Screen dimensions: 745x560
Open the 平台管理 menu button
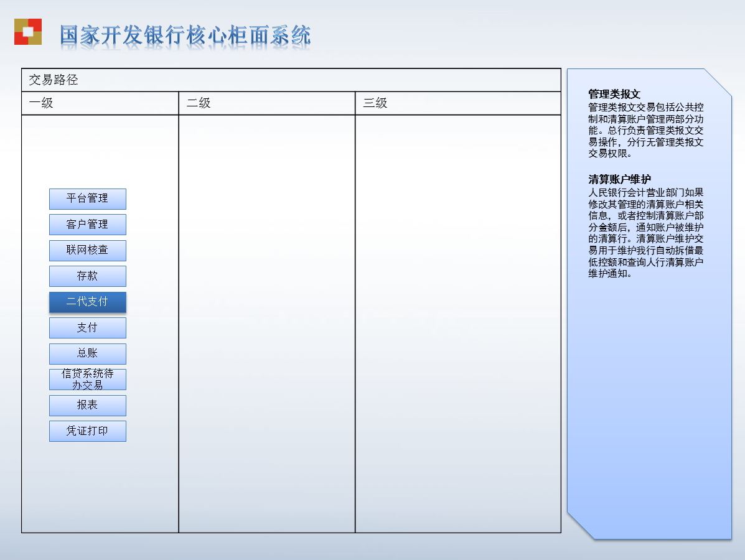pyautogui.click(x=87, y=198)
